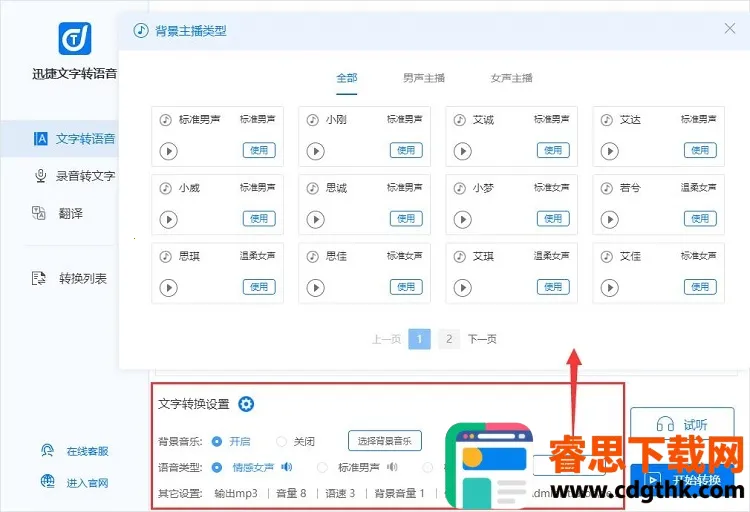Play preview of 标准男声 voice
750x512 pixels.
(x=168, y=151)
